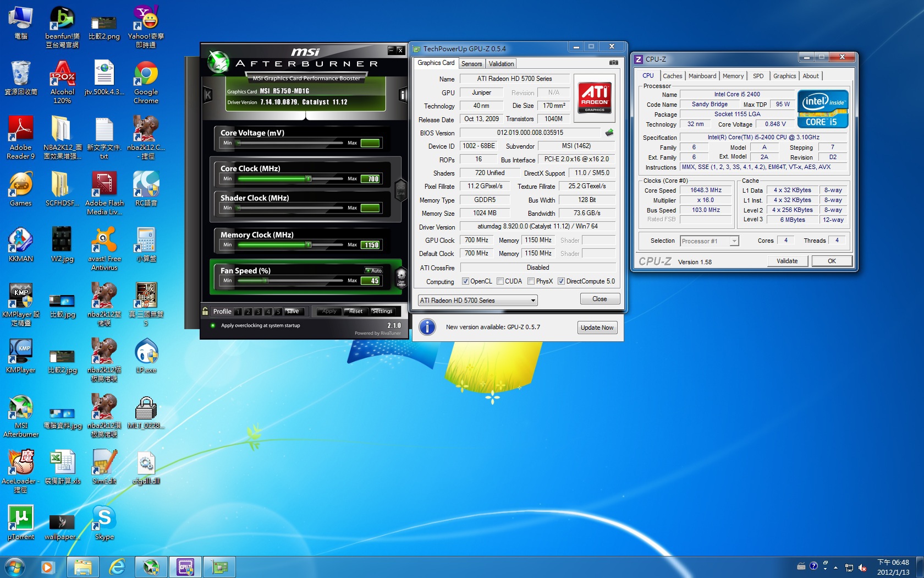Toggle the fan speed Auto button
This screenshot has width=924, height=578.
click(374, 270)
